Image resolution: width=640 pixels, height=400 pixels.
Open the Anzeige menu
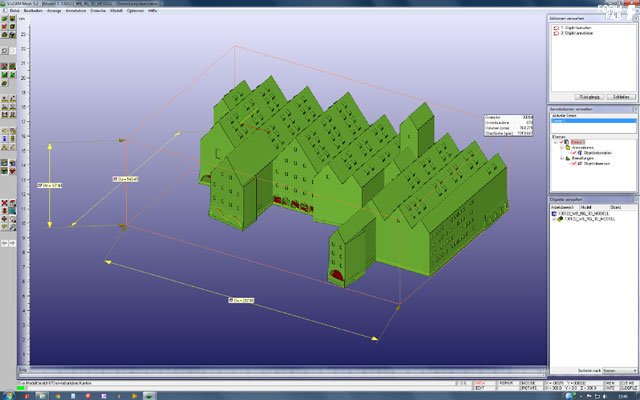point(54,11)
